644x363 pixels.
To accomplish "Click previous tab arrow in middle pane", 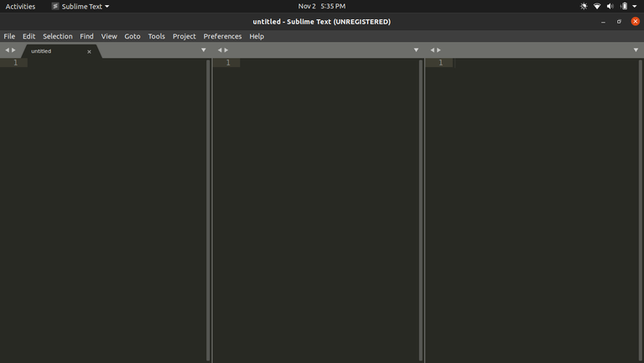I will 220,50.
